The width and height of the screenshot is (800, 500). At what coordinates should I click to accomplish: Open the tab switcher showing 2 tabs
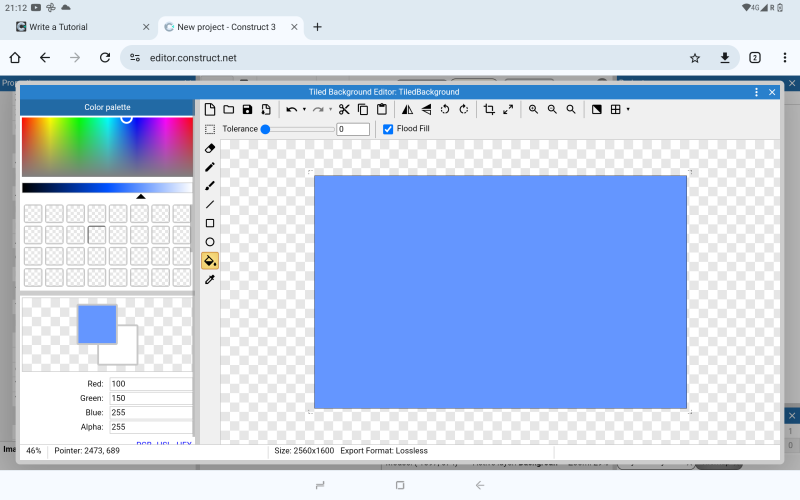coord(755,58)
